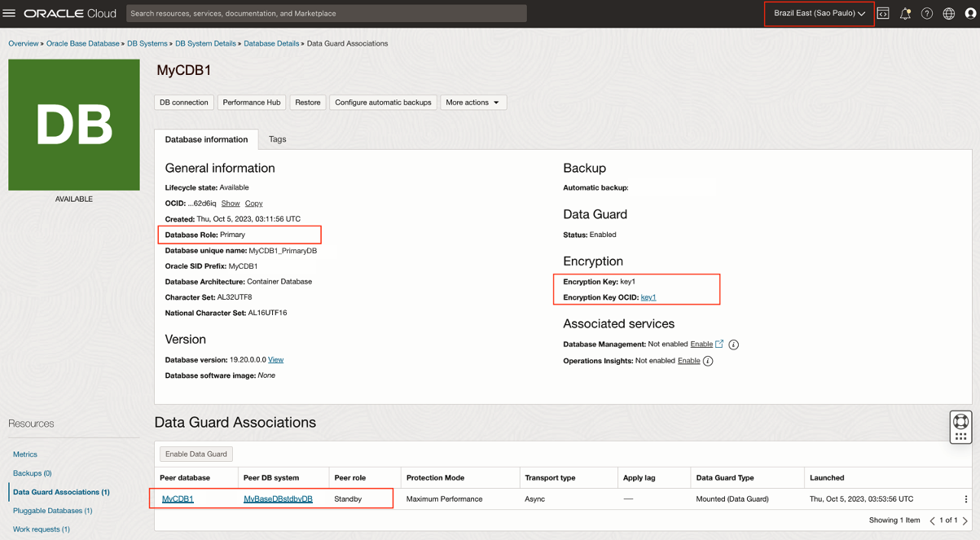
Task: Open the hamburger navigation menu
Action: 9,13
